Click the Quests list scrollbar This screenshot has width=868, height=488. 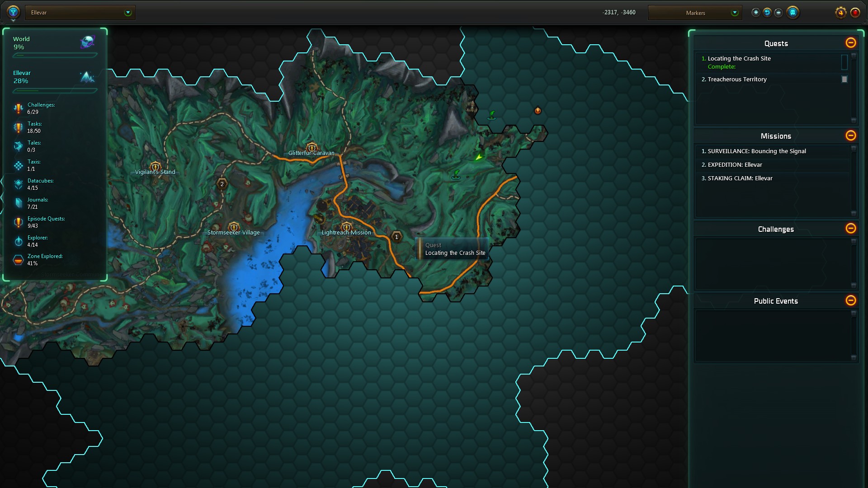854,88
